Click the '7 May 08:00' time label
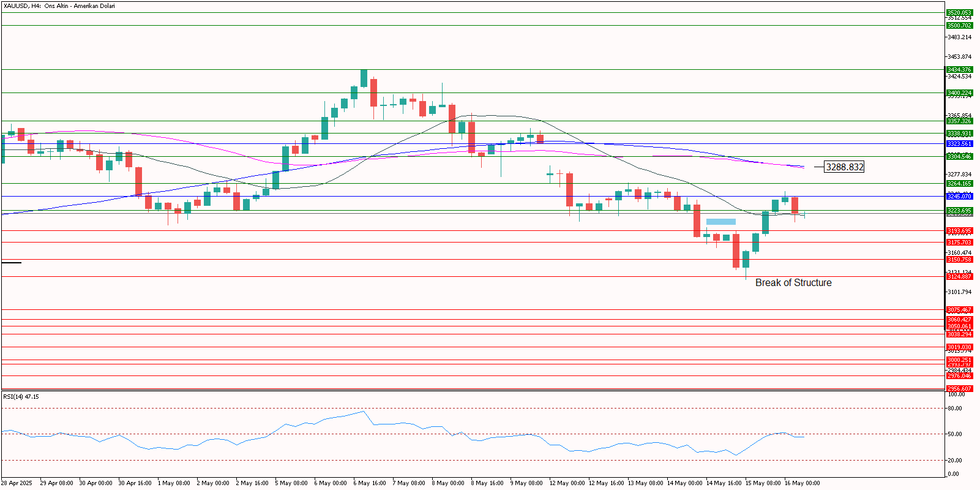Viewport: 980px width, 490px height. (x=409, y=483)
